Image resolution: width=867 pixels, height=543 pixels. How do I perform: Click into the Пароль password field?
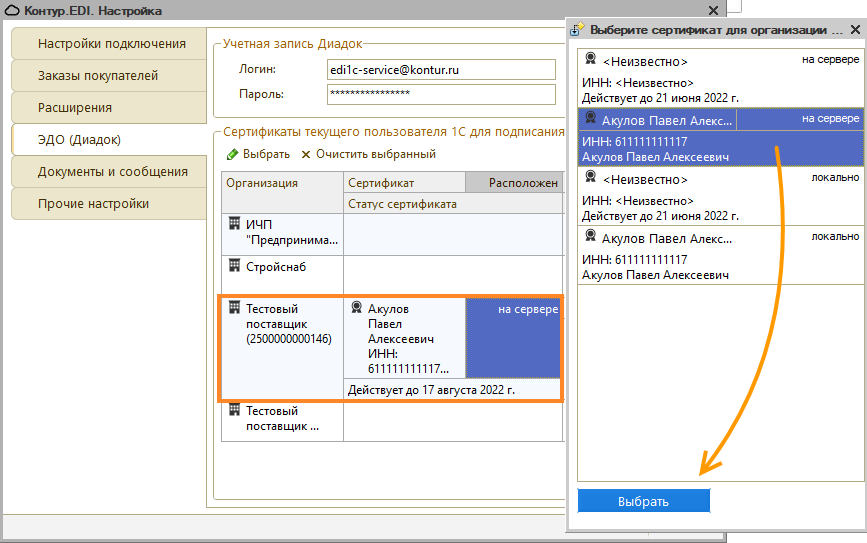coord(441,94)
